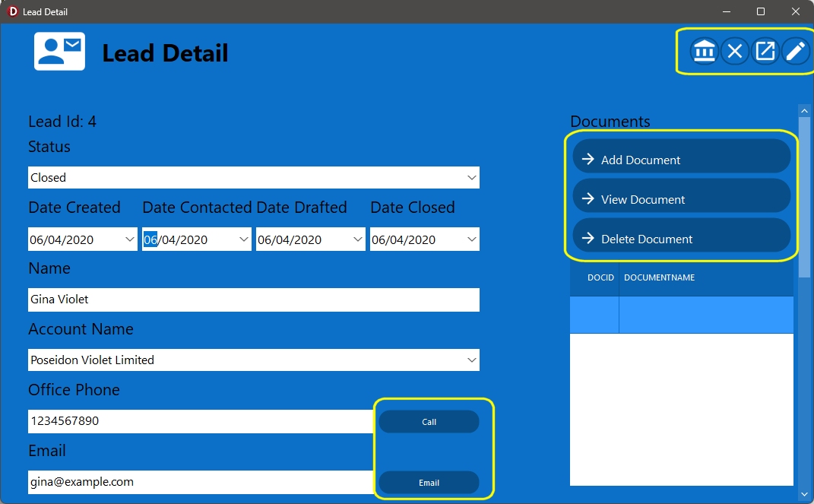
Task: Click the bank institution icon in the toolbar
Action: pyautogui.click(x=704, y=51)
